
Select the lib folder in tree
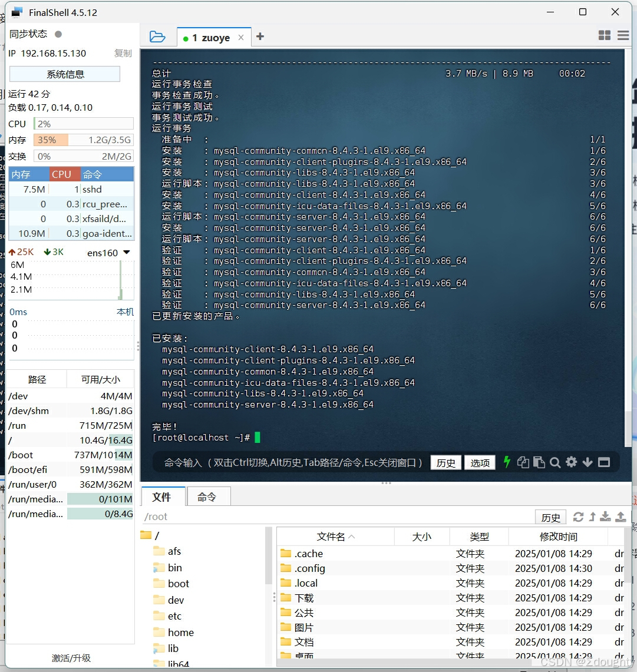(166, 648)
